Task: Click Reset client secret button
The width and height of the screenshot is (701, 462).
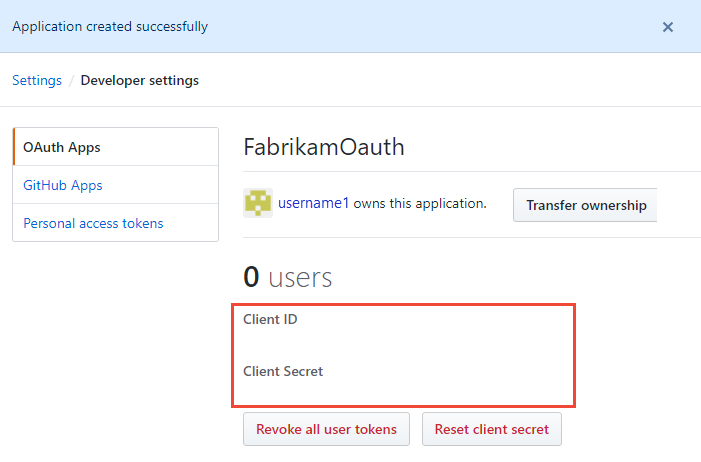Action: [492, 429]
